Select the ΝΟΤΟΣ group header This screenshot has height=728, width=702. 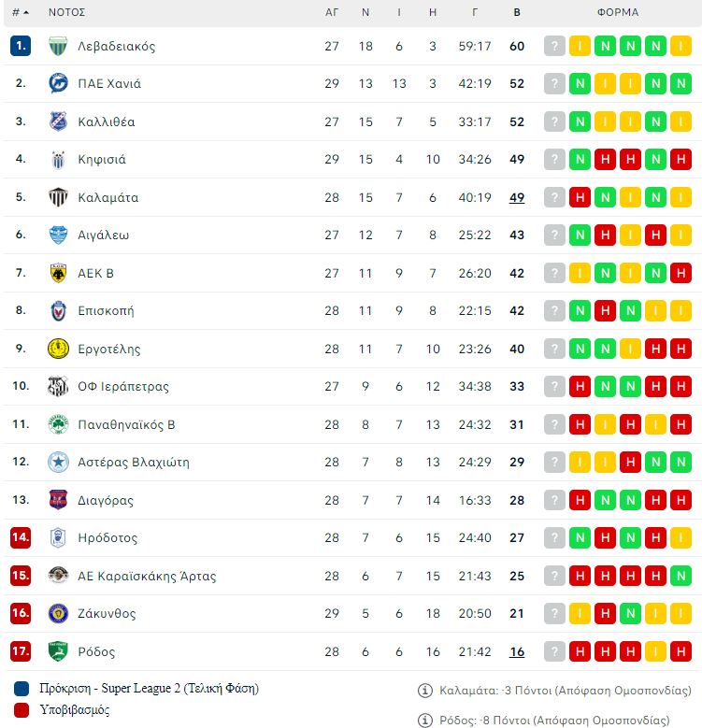[67, 12]
